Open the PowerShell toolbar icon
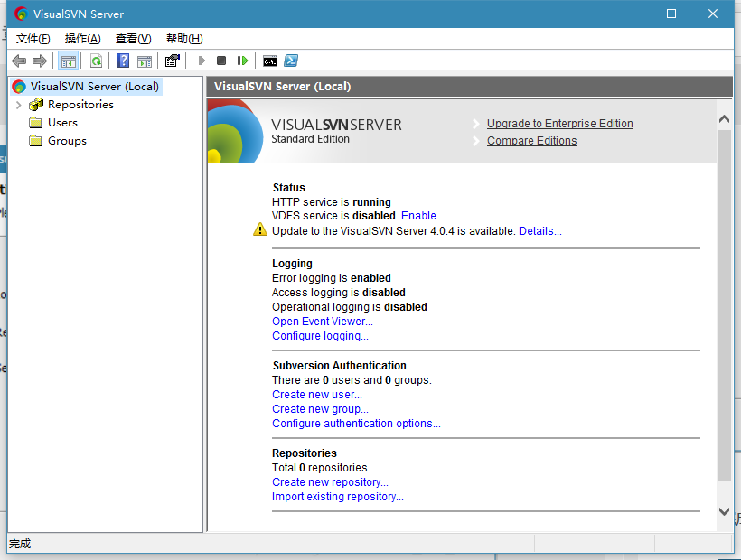741x560 pixels. coord(291,61)
